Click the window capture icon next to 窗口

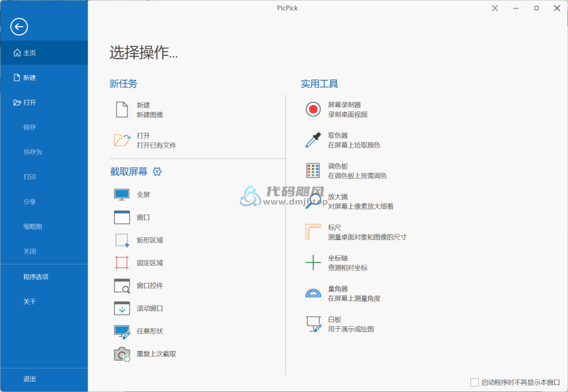pos(121,217)
